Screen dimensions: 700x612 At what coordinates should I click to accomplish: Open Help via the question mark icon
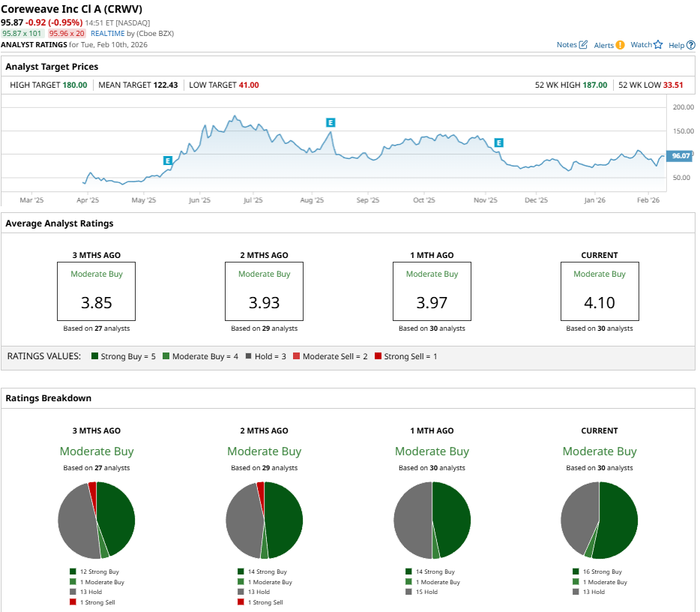(691, 45)
